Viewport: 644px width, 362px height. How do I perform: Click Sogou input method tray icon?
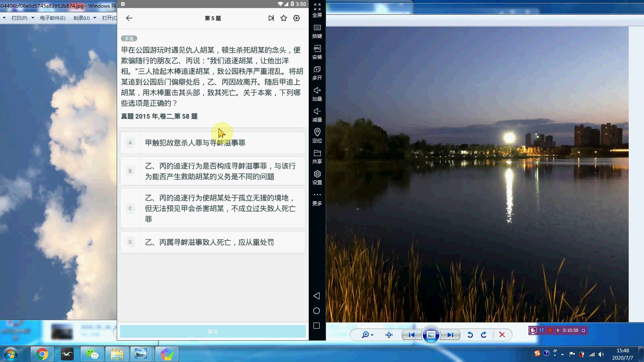tap(537, 354)
